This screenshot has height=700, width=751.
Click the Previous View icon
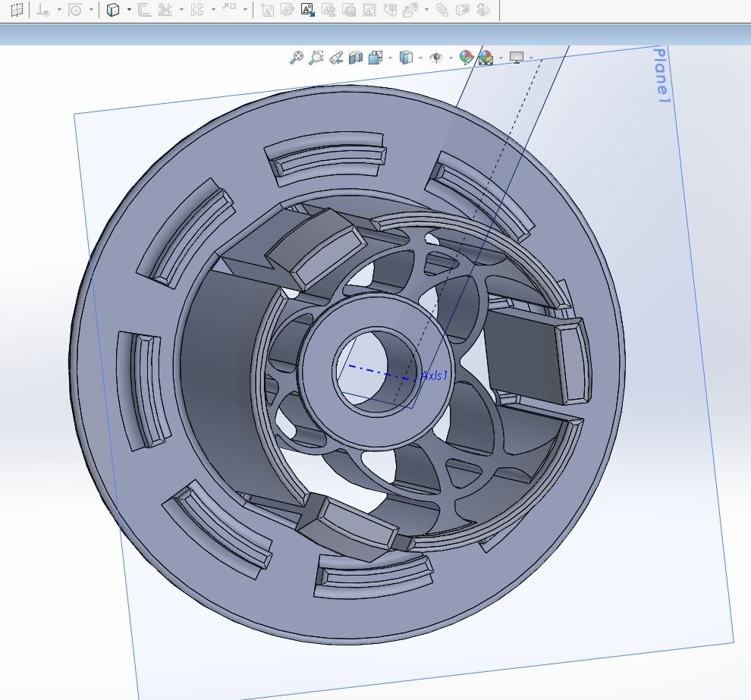[x=336, y=58]
